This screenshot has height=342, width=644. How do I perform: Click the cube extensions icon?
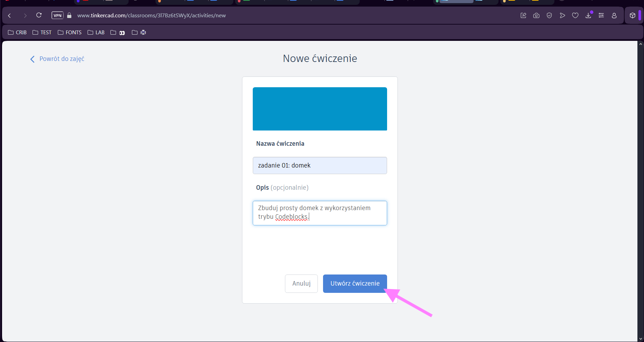click(x=632, y=16)
